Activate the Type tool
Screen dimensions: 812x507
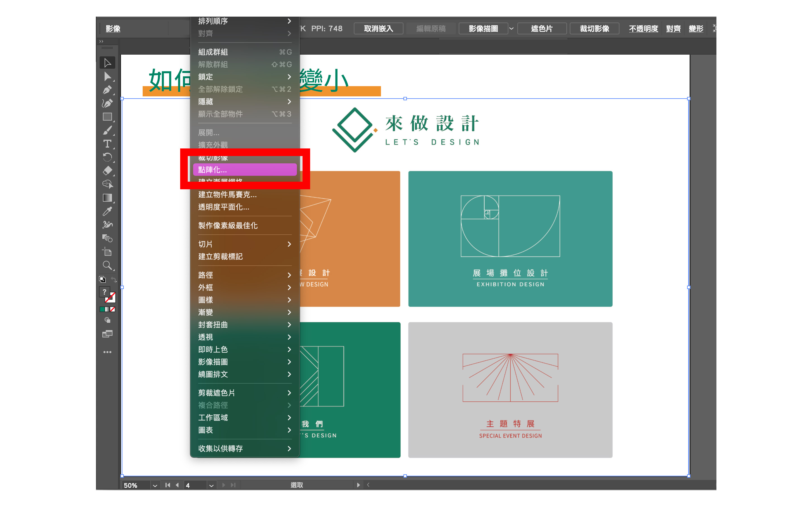(x=107, y=144)
